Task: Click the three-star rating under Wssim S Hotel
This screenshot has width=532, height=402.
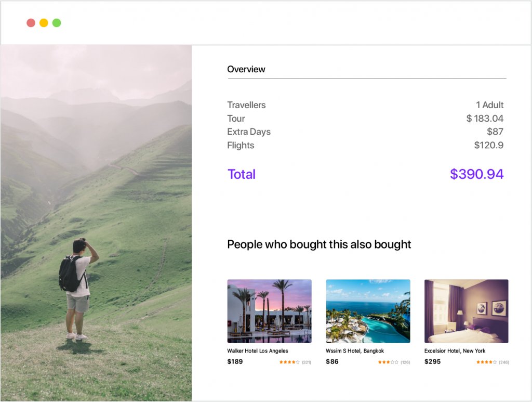Action: (x=387, y=361)
